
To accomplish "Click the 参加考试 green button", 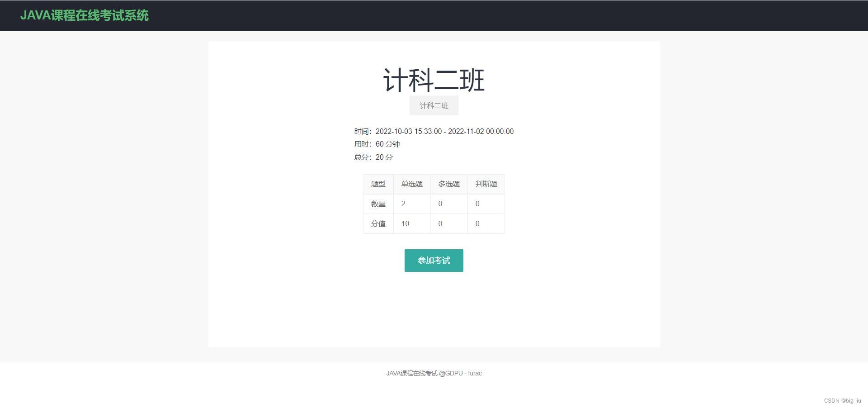I will click(434, 260).
